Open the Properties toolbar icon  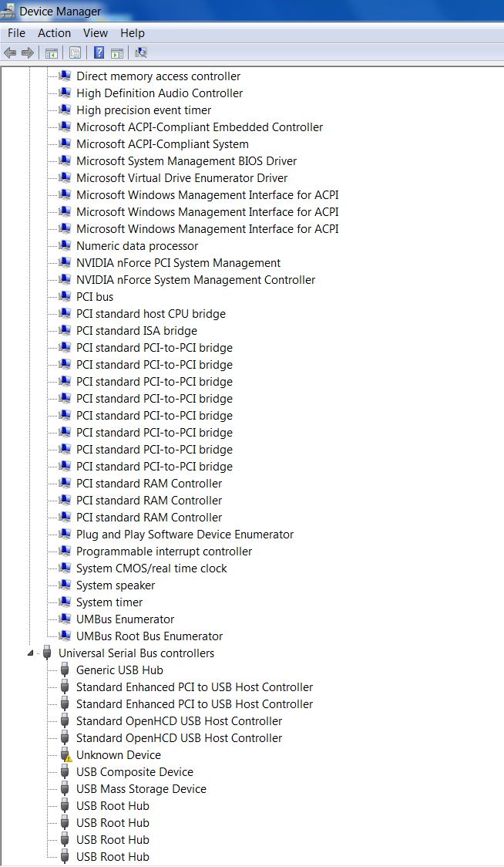pyautogui.click(x=76, y=52)
